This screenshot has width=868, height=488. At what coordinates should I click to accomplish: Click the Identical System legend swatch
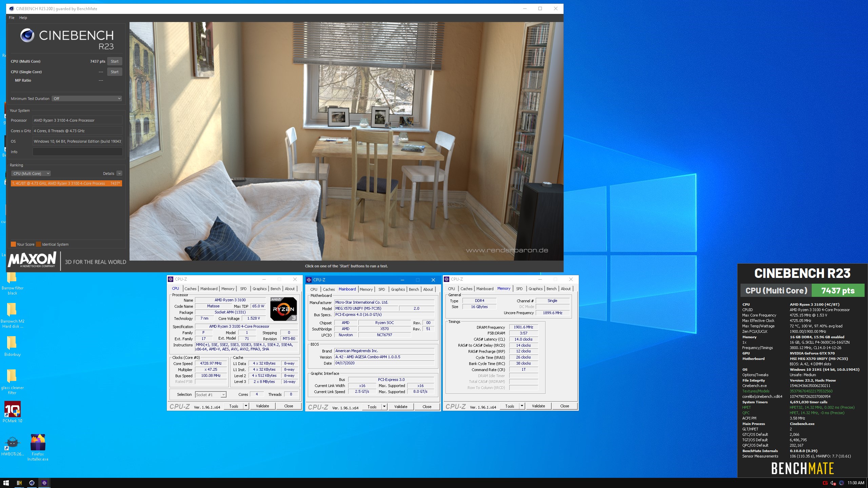click(39, 244)
